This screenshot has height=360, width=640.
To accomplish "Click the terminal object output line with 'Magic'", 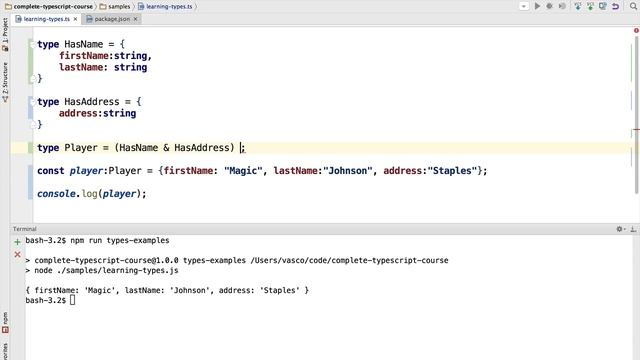I will tap(167, 290).
